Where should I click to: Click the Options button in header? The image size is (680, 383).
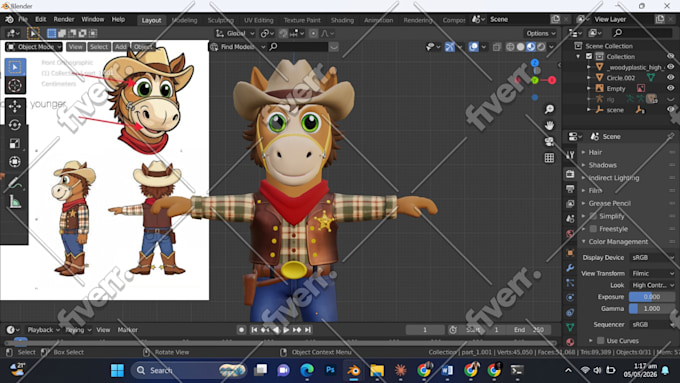541,33
